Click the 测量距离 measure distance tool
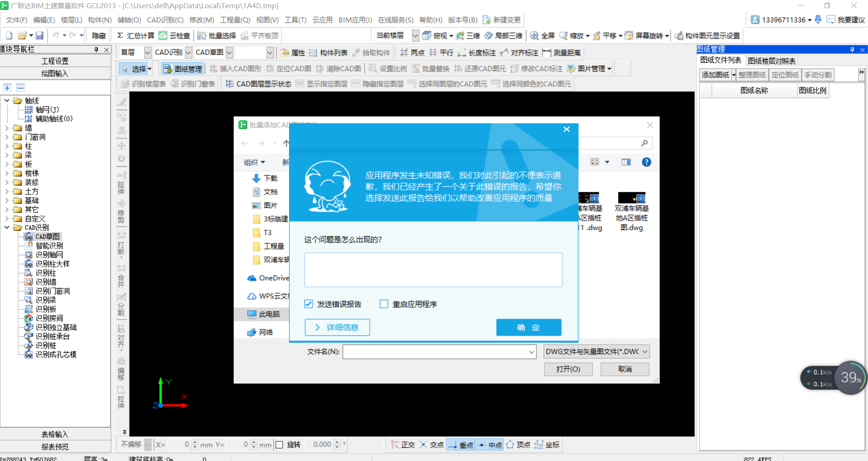Screen dimensions: 868x461 point(561,53)
